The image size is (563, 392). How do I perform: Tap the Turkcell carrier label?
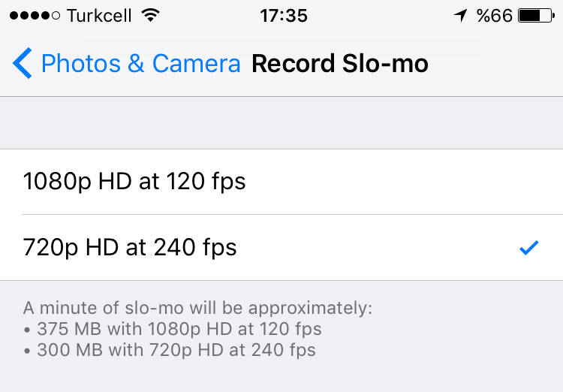(99, 16)
